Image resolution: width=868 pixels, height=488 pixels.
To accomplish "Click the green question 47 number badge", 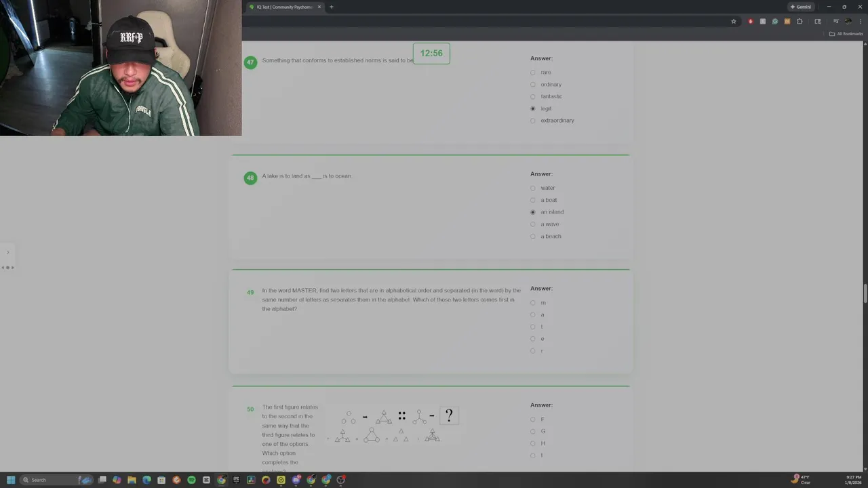I will pyautogui.click(x=250, y=62).
